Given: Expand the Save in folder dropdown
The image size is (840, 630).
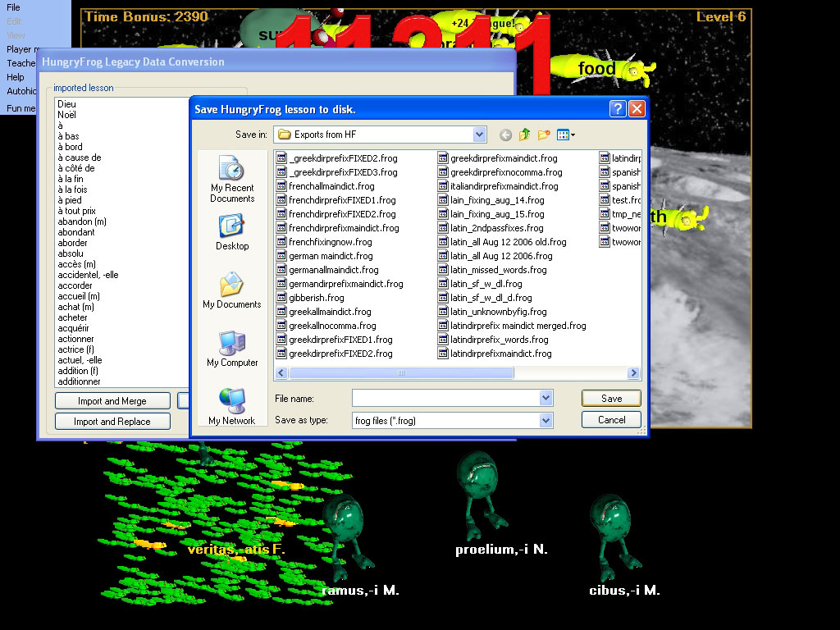Looking at the screenshot, I should 480,135.
